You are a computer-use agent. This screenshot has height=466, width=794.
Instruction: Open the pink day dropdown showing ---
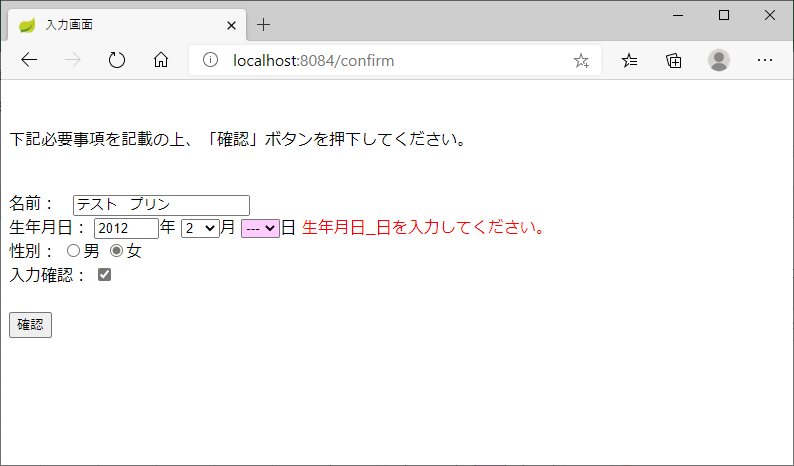point(260,228)
